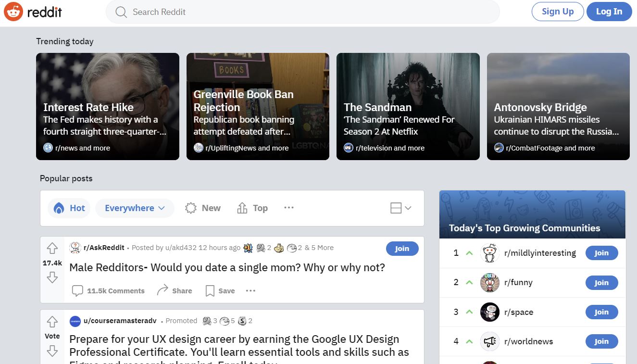Click the r/news globe icon on trending card
Viewport: 637px width, 364px height.
pos(48,148)
